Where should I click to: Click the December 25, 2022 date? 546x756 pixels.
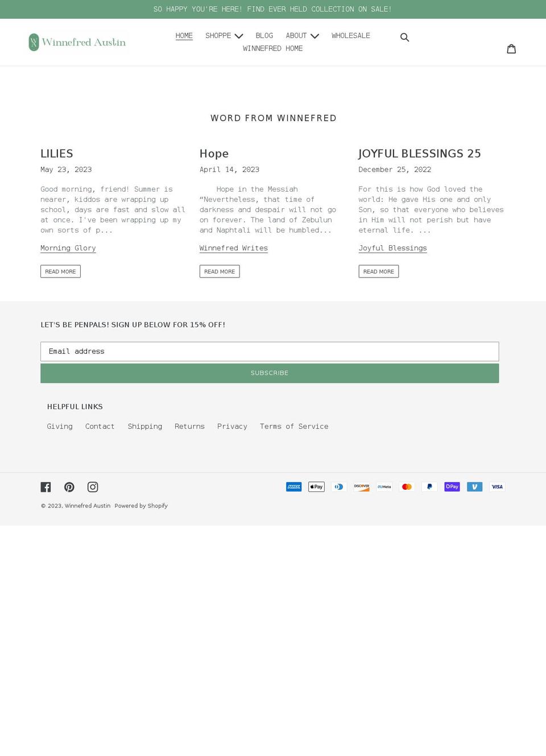tap(395, 170)
